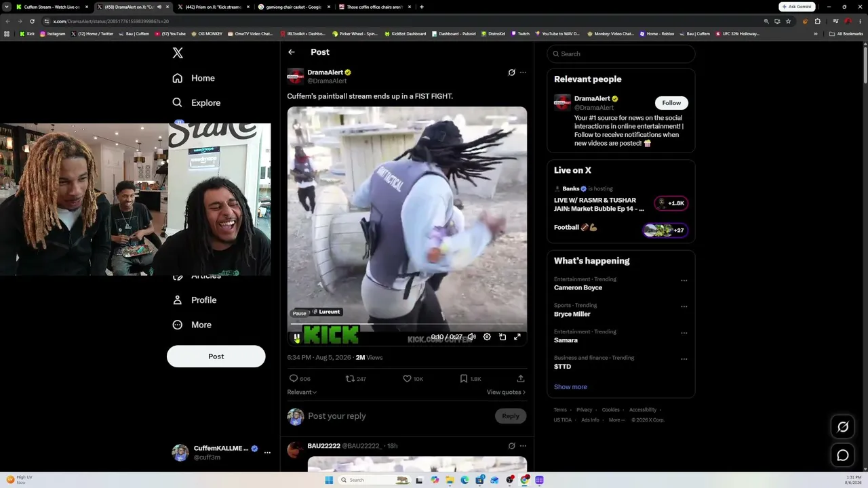
Task: Open the Football live space
Action: click(x=621, y=229)
